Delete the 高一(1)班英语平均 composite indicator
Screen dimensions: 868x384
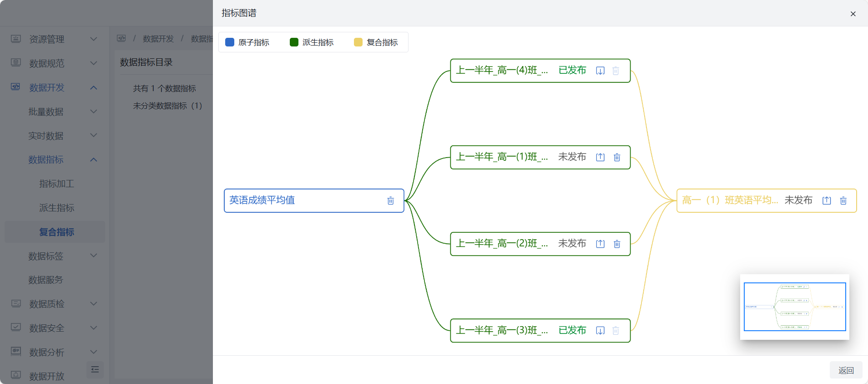(x=843, y=200)
